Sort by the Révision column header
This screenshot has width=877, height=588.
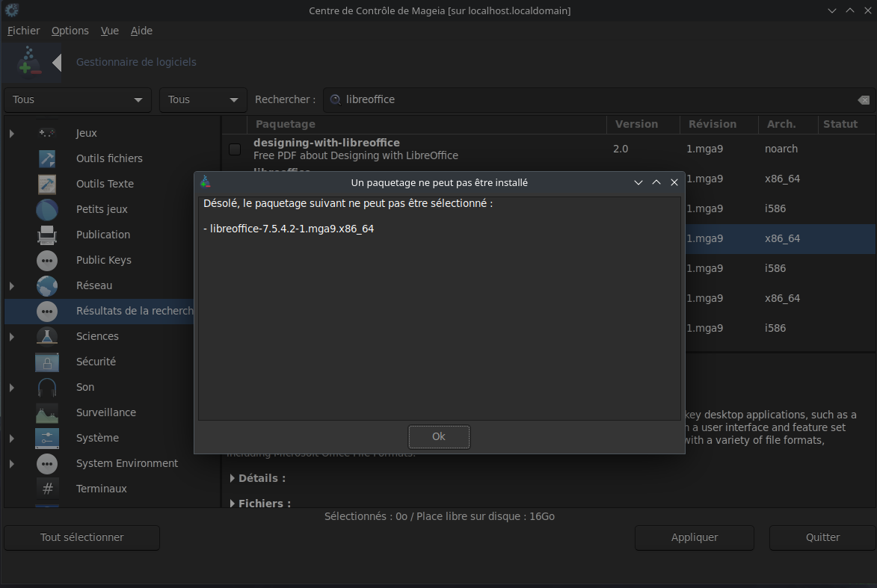point(719,124)
